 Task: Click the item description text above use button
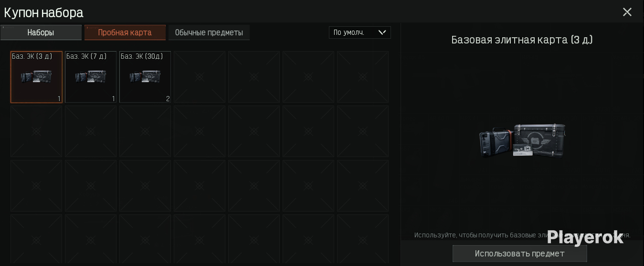coord(477,235)
